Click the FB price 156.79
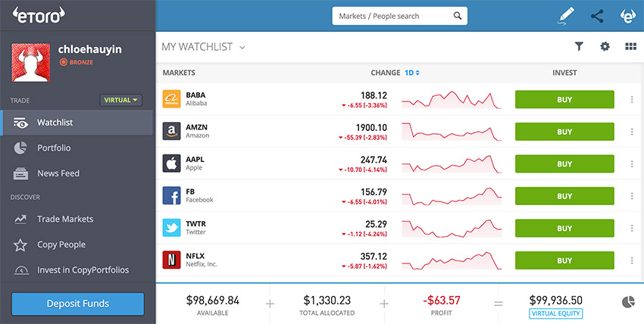The height and width of the screenshot is (324, 644). click(374, 192)
